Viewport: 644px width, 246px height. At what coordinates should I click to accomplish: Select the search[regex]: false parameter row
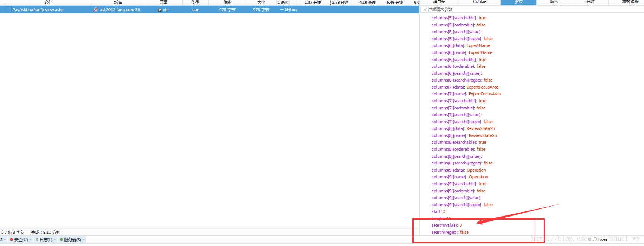point(450,232)
